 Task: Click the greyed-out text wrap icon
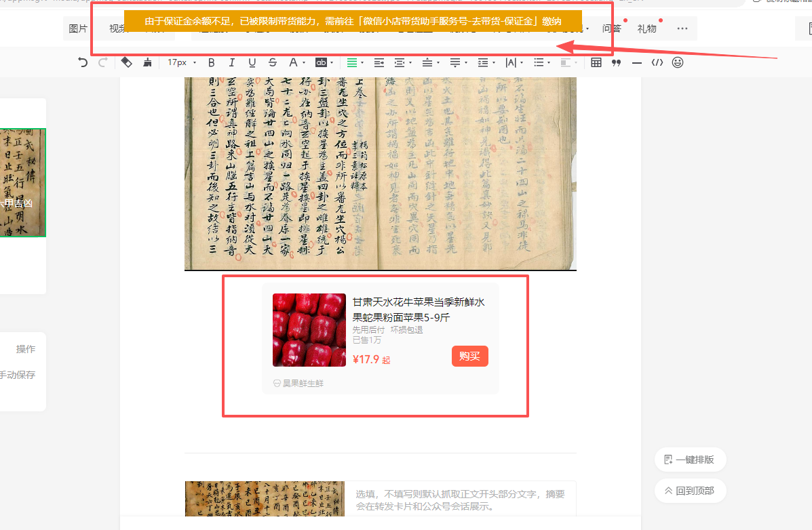point(566,62)
